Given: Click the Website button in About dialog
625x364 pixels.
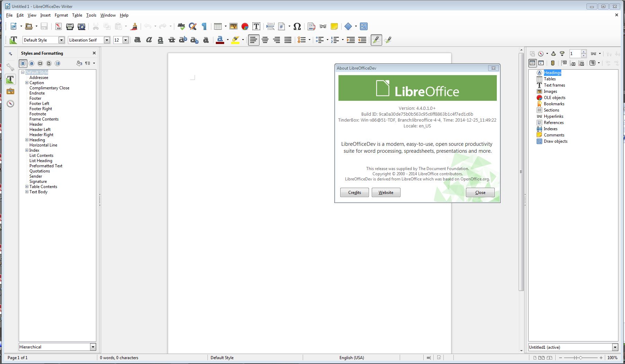Looking at the screenshot, I should (386, 193).
